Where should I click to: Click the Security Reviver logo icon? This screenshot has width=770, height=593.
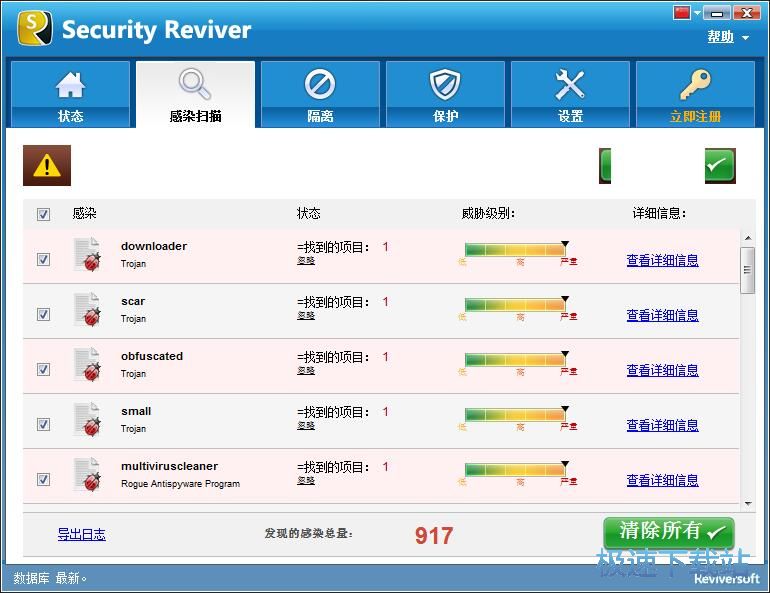[35, 28]
